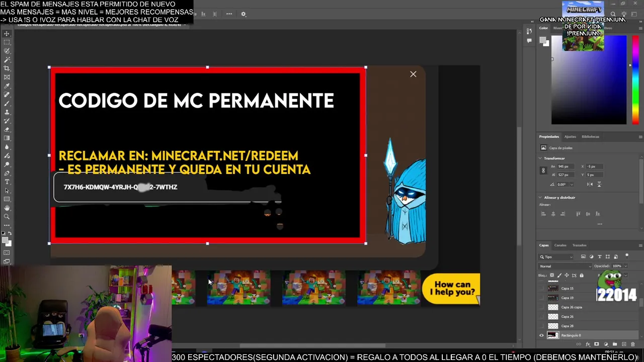Select the Capas tab

tap(544, 245)
